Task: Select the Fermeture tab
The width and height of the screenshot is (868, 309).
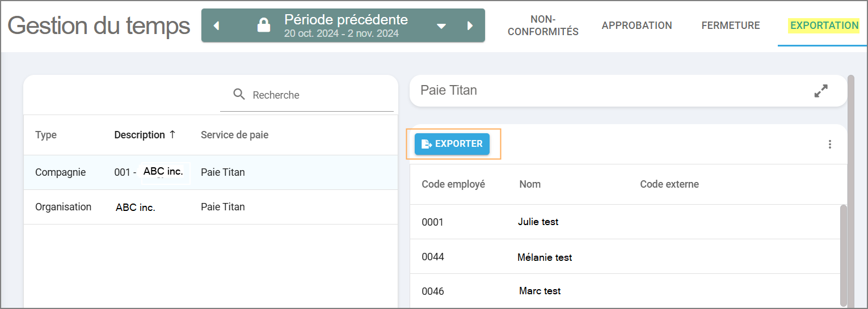Action: click(730, 26)
